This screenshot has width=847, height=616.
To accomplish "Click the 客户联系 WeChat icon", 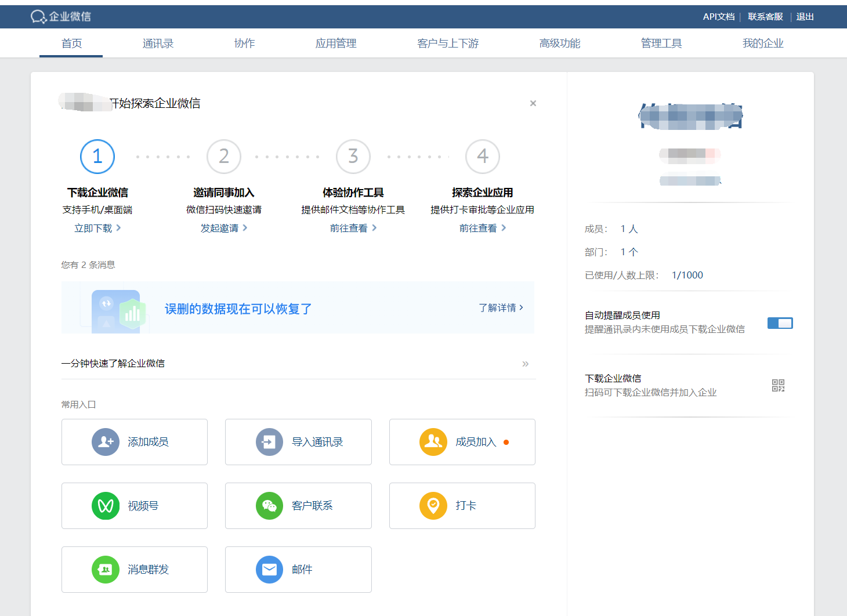I will coord(269,506).
